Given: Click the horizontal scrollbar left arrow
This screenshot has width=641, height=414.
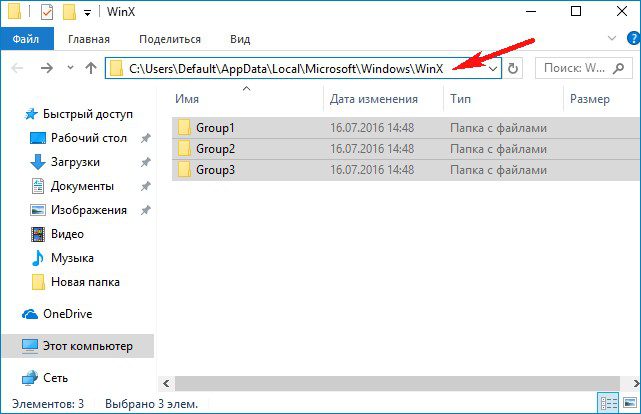Looking at the screenshot, I should pos(166,383).
